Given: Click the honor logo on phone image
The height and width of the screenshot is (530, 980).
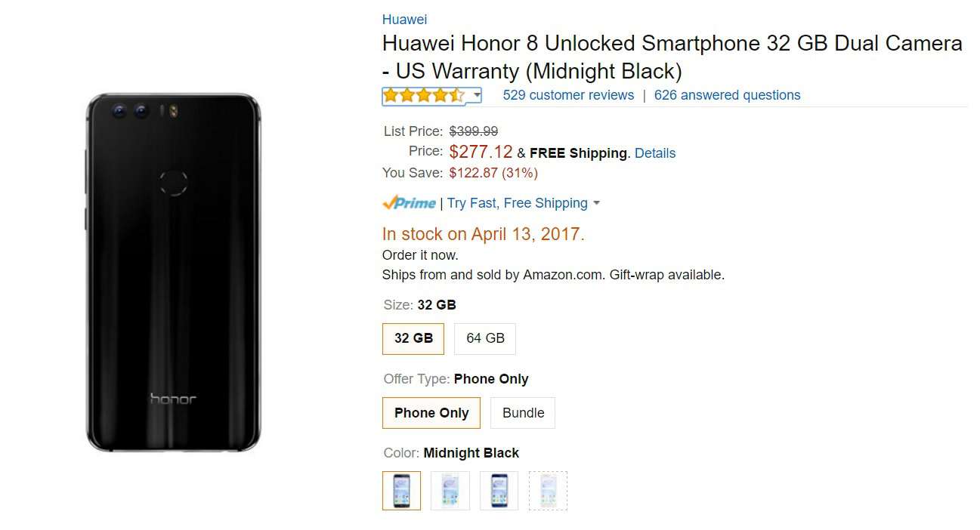Looking at the screenshot, I should pyautogui.click(x=173, y=399).
